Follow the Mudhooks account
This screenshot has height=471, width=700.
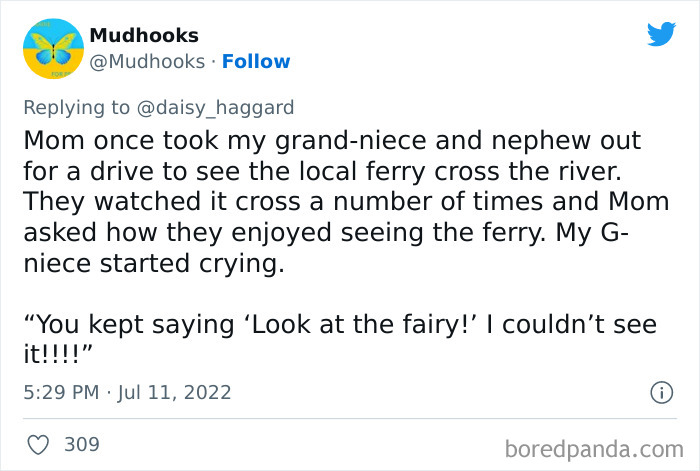coord(256,62)
